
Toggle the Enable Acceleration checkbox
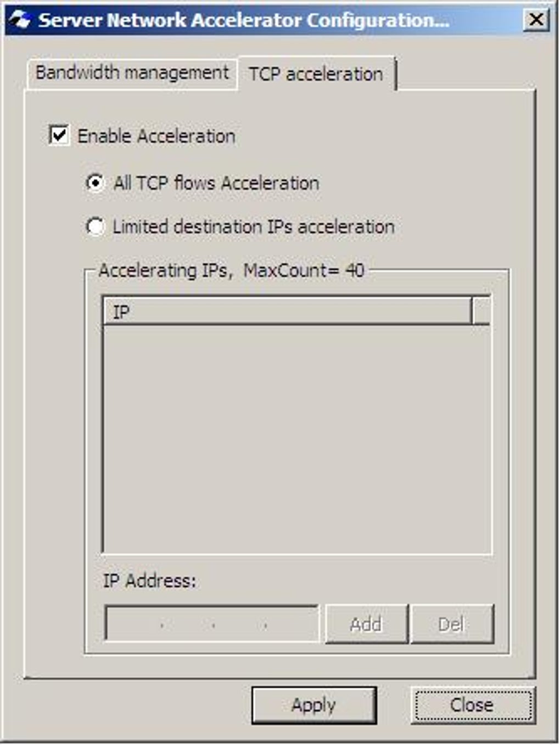tap(59, 135)
